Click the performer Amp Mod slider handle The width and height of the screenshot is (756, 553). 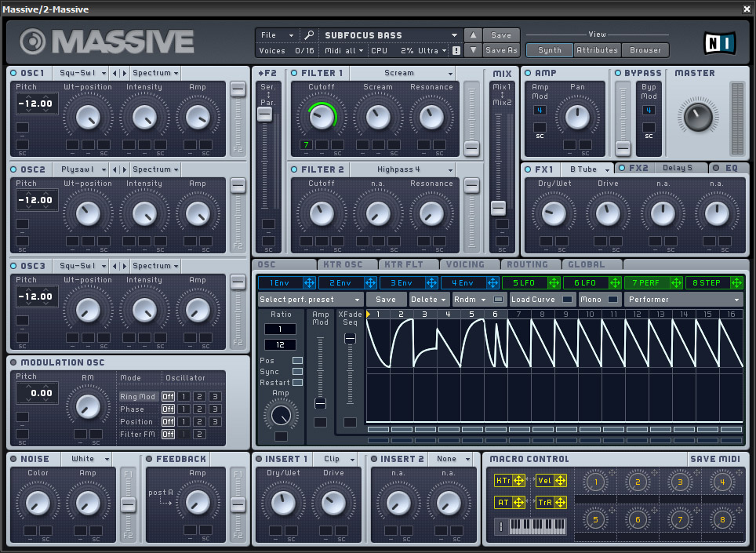tap(320, 403)
